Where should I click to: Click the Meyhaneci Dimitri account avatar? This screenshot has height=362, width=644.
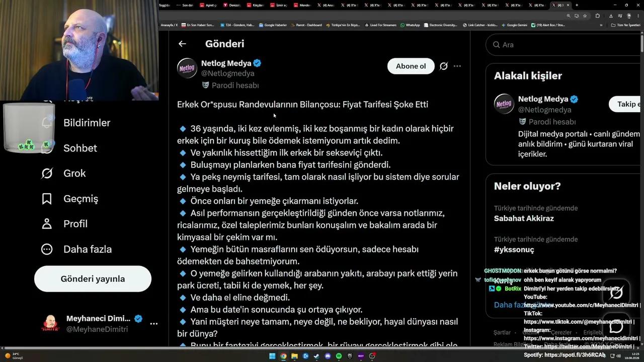(x=50, y=323)
